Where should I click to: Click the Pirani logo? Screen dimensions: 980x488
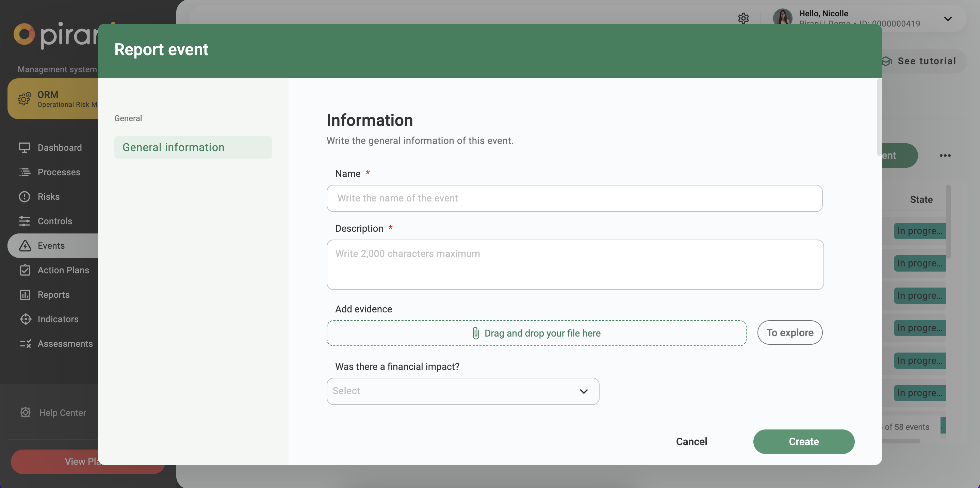click(56, 35)
